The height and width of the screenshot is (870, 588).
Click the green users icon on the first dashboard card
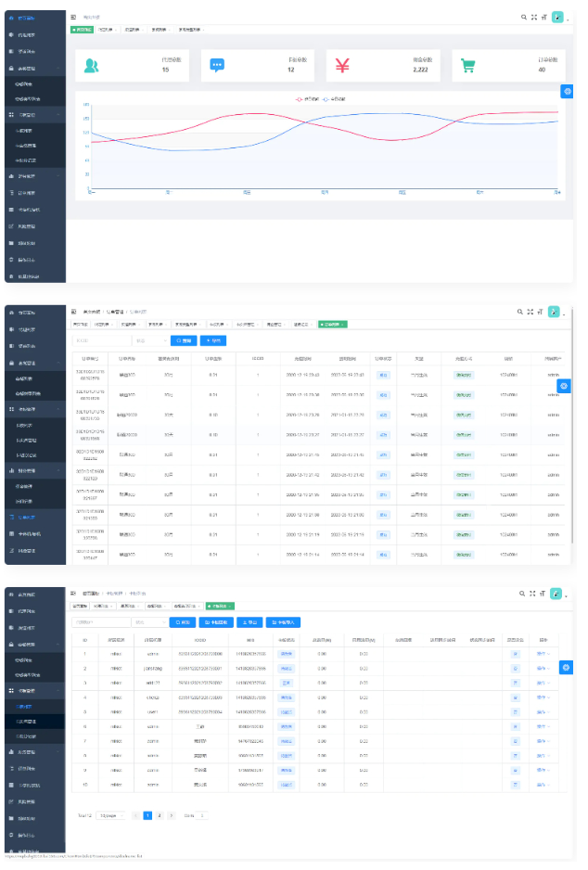(x=91, y=66)
